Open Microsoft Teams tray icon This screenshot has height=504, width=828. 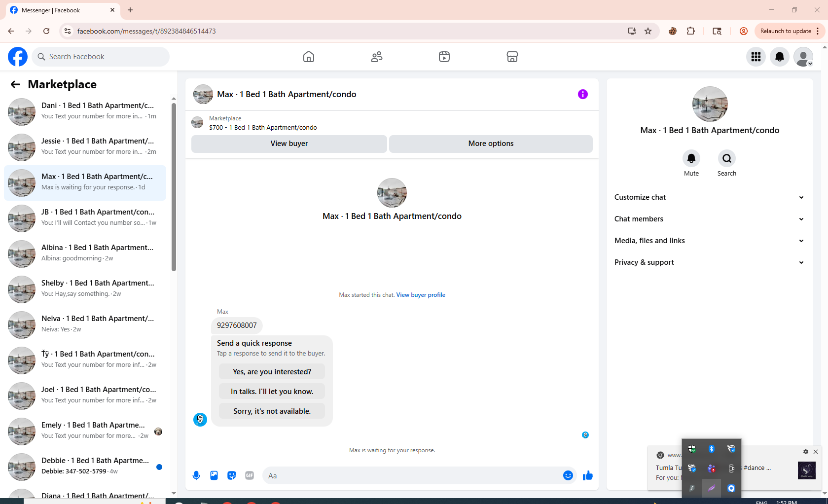[712, 468]
